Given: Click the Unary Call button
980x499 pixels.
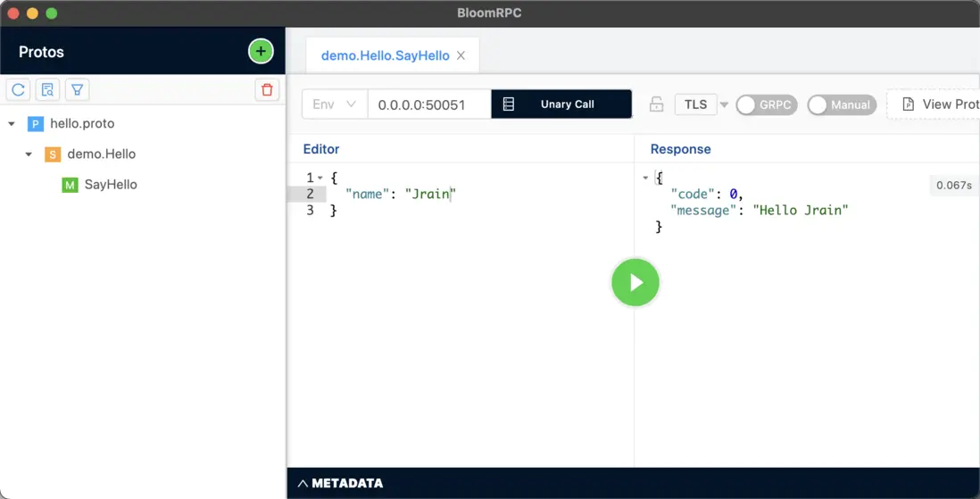Looking at the screenshot, I should tap(561, 104).
